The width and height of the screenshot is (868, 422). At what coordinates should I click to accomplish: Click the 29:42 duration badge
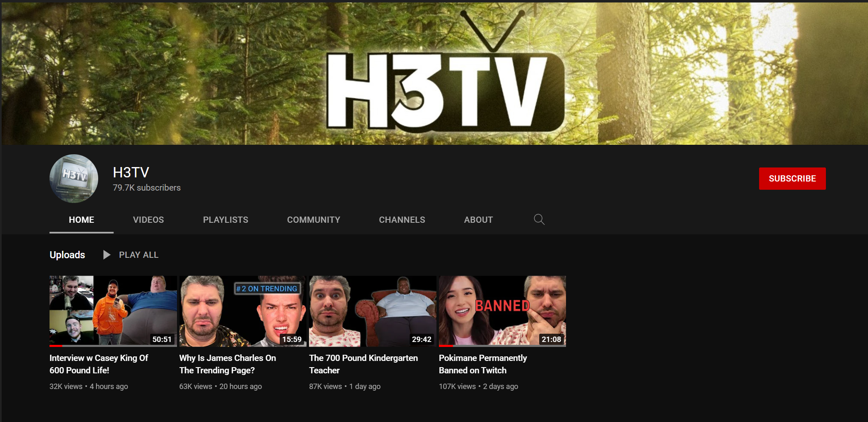pyautogui.click(x=422, y=339)
